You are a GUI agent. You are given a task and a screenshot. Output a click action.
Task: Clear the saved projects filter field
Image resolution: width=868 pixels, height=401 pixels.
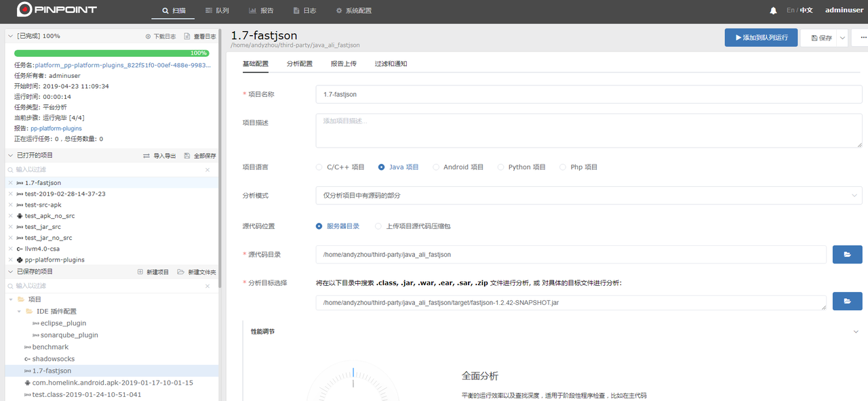point(208,286)
